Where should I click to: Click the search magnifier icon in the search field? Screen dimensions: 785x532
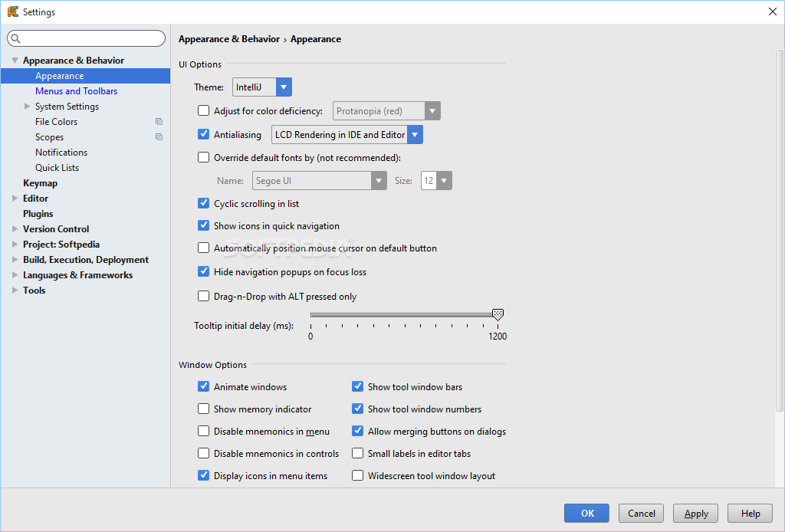click(x=14, y=38)
